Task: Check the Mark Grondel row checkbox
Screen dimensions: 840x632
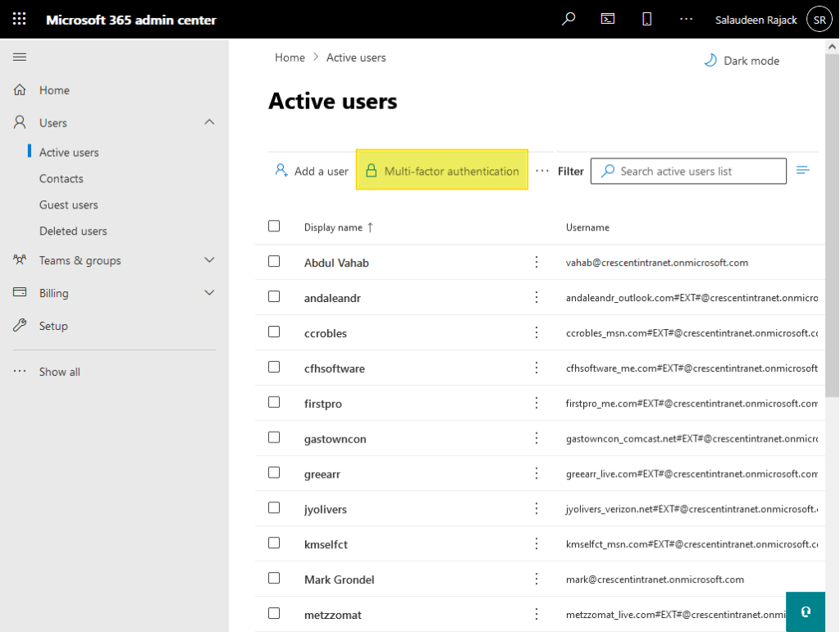Action: pyautogui.click(x=274, y=578)
